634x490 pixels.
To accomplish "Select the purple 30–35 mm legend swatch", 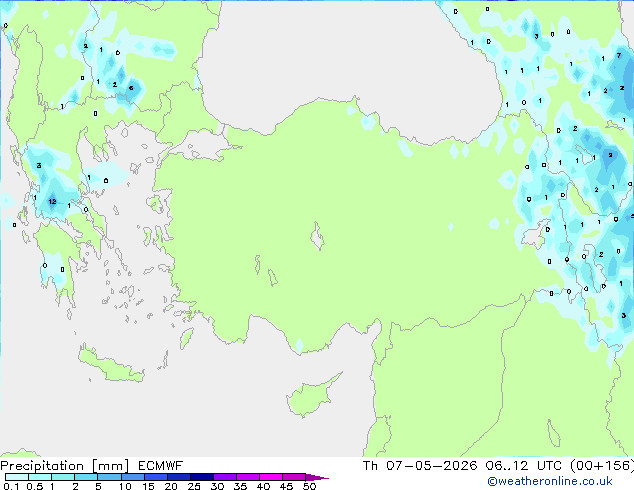I will coord(225,477).
